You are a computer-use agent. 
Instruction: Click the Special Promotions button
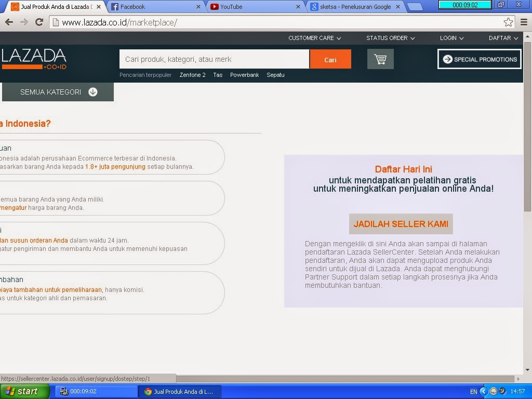pyautogui.click(x=480, y=59)
